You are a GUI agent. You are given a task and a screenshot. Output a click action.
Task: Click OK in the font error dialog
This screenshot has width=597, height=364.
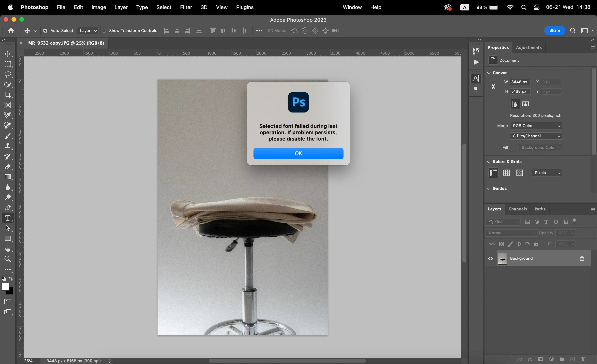(x=298, y=154)
